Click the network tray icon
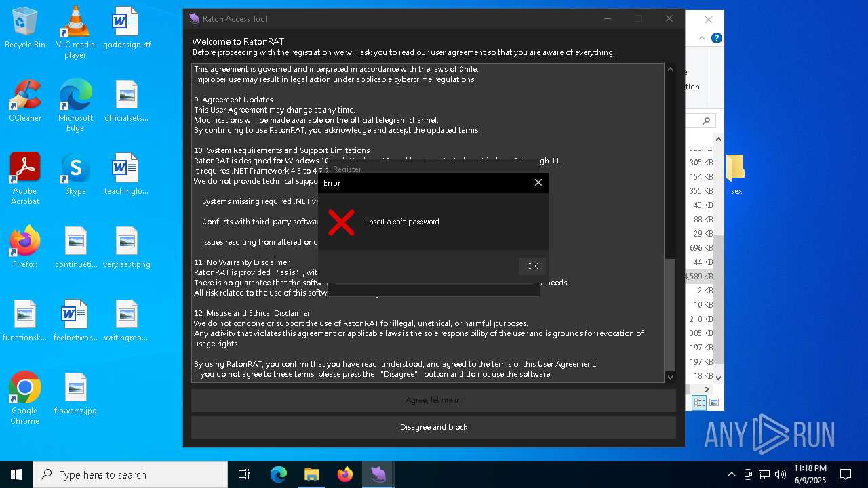Image resolution: width=868 pixels, height=488 pixels. coord(764,474)
